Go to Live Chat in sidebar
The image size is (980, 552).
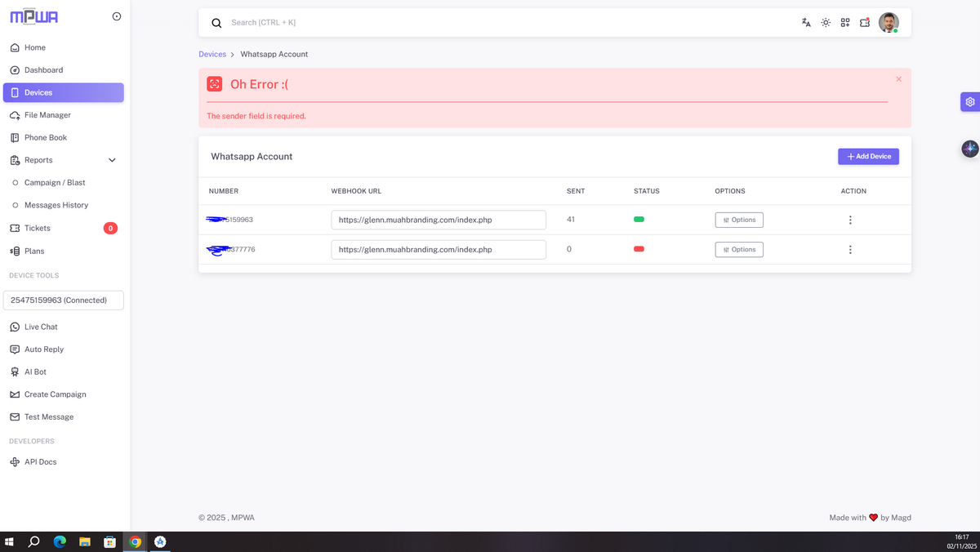point(41,327)
